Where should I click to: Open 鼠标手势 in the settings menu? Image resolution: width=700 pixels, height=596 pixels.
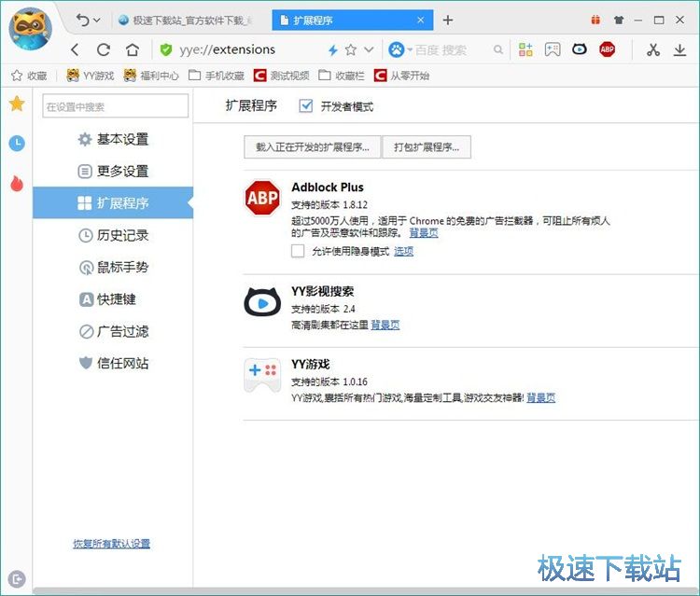[113, 267]
